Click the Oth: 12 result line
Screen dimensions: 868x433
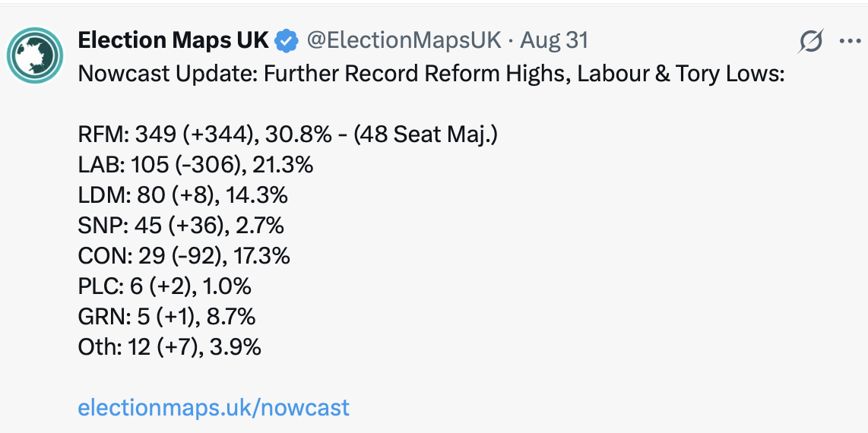tap(169, 347)
